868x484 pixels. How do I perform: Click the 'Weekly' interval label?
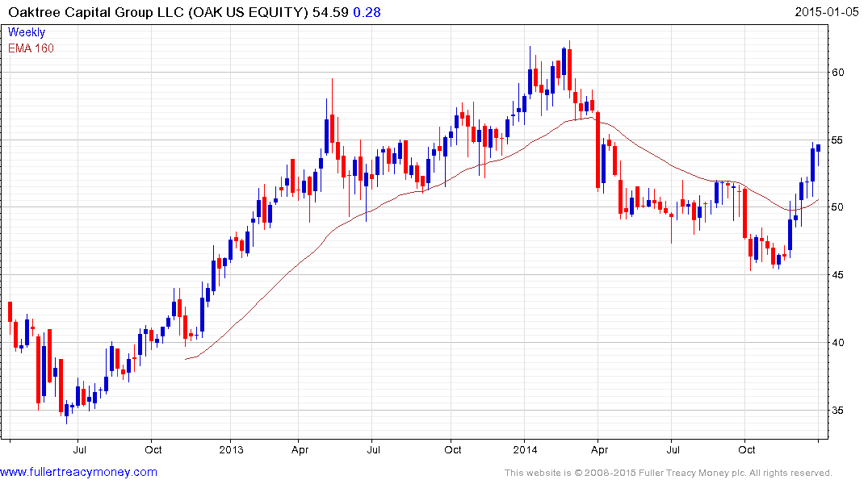tap(27, 32)
